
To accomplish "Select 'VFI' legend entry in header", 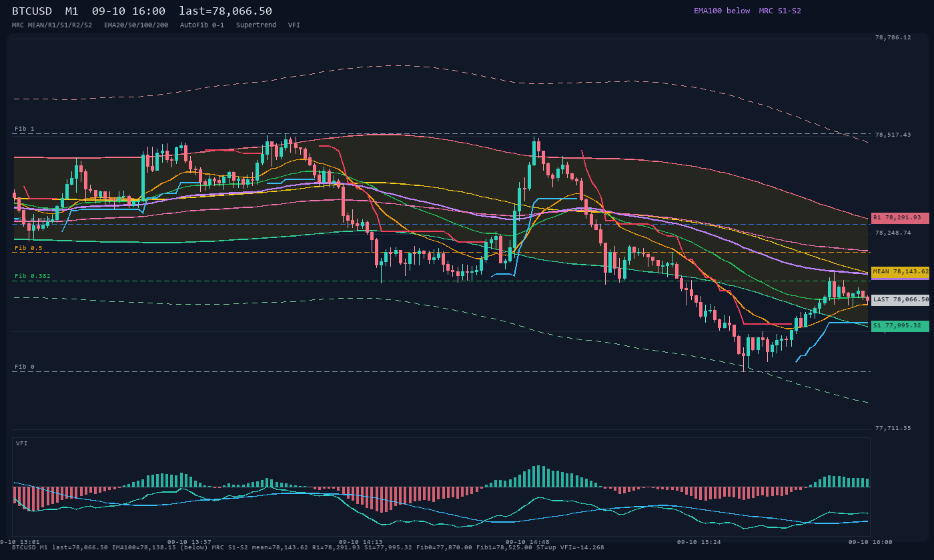I will click(x=294, y=25).
